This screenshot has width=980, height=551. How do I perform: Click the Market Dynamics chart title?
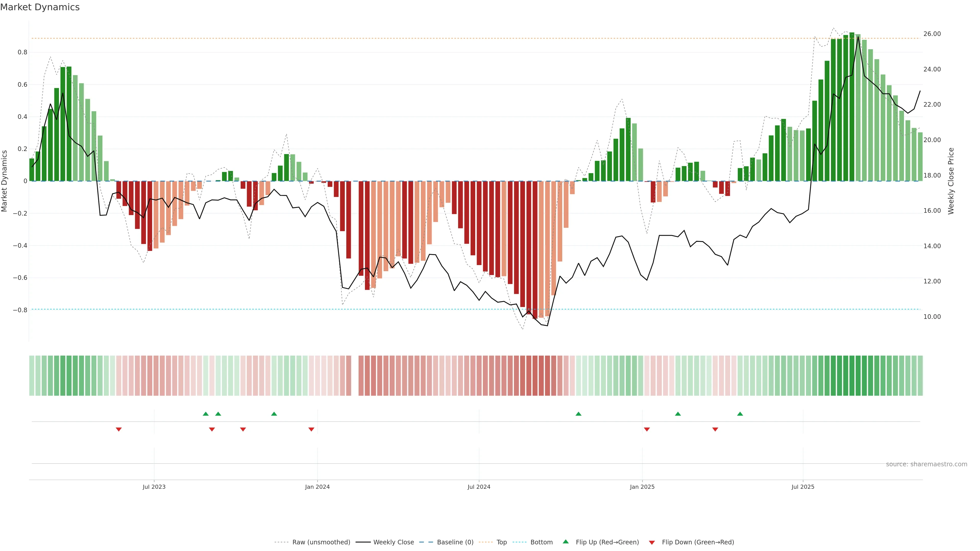(40, 7)
